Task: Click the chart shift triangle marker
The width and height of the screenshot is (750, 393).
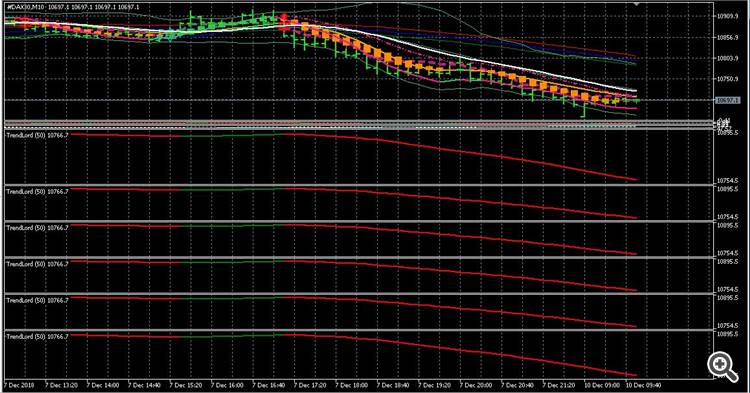Action: pyautogui.click(x=636, y=3)
